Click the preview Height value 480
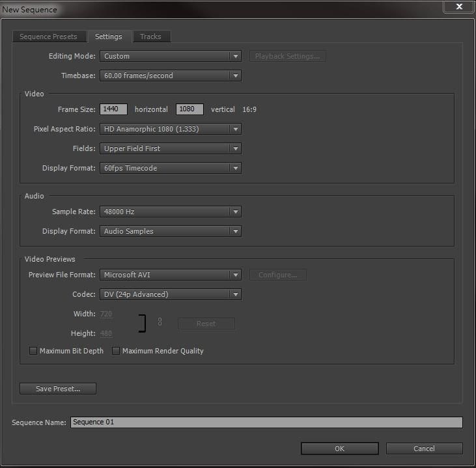Image resolution: width=476 pixels, height=468 pixels. coord(106,333)
